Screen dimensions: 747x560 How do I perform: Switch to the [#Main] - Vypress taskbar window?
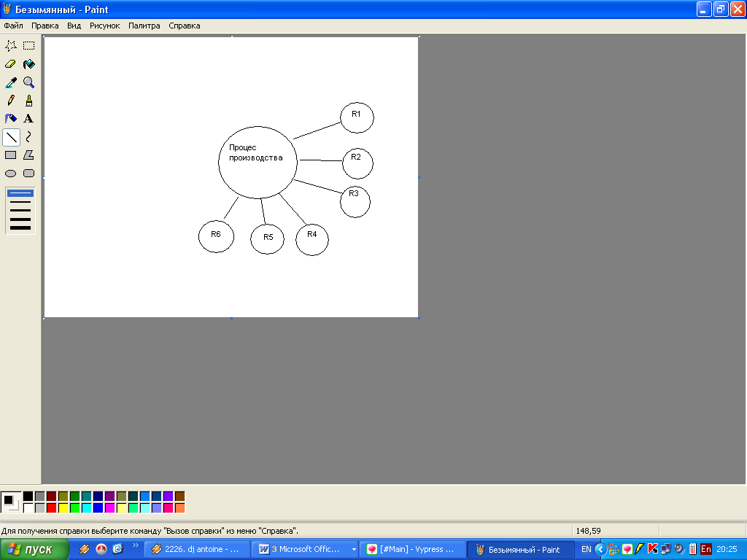pos(413,550)
